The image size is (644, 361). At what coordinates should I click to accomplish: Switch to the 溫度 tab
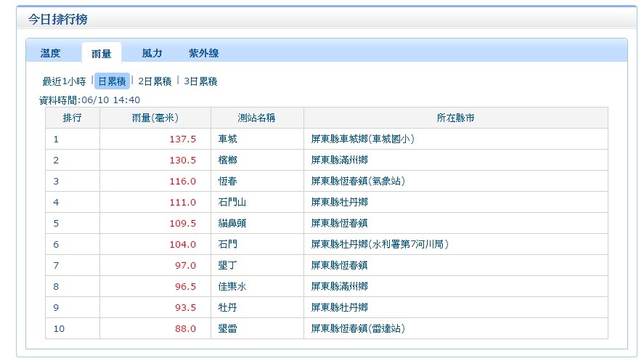50,53
